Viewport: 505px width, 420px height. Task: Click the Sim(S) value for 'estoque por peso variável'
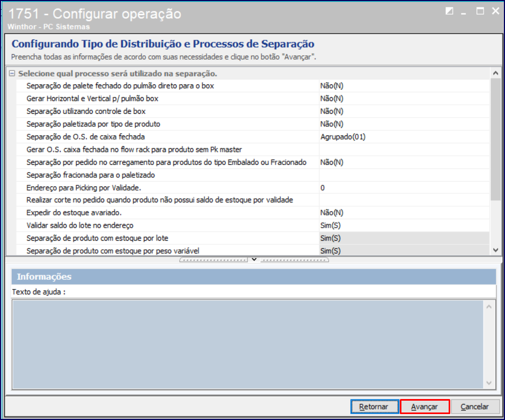click(x=404, y=250)
